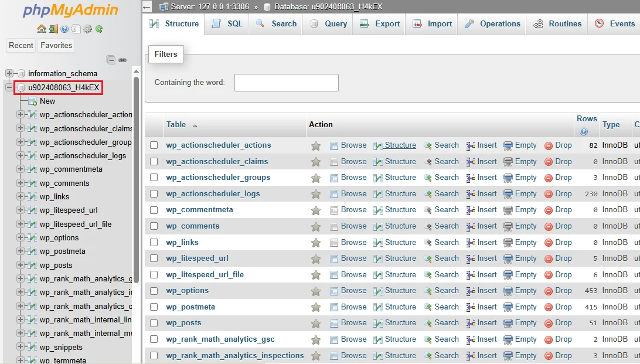Click the sidebar vertical scrollbar

[137, 179]
